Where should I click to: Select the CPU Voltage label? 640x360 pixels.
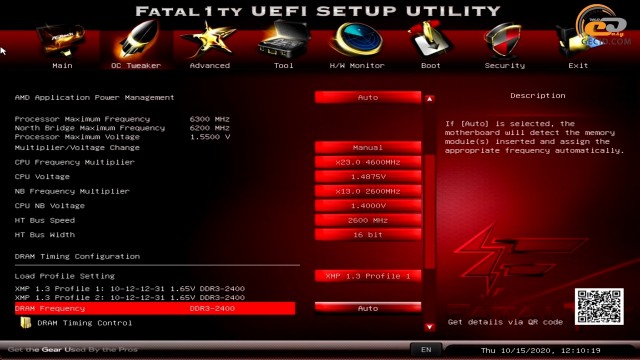42,176
